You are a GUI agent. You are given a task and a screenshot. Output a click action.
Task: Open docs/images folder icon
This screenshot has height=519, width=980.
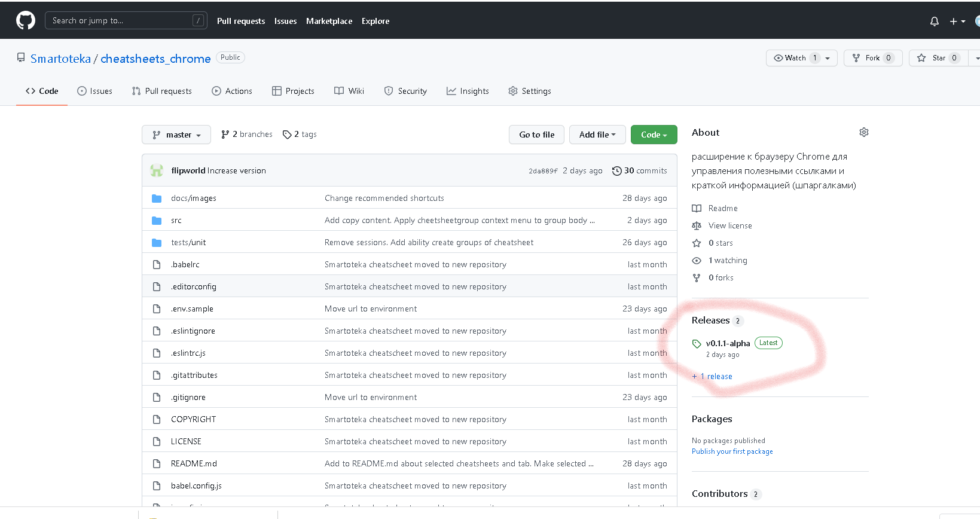point(157,199)
